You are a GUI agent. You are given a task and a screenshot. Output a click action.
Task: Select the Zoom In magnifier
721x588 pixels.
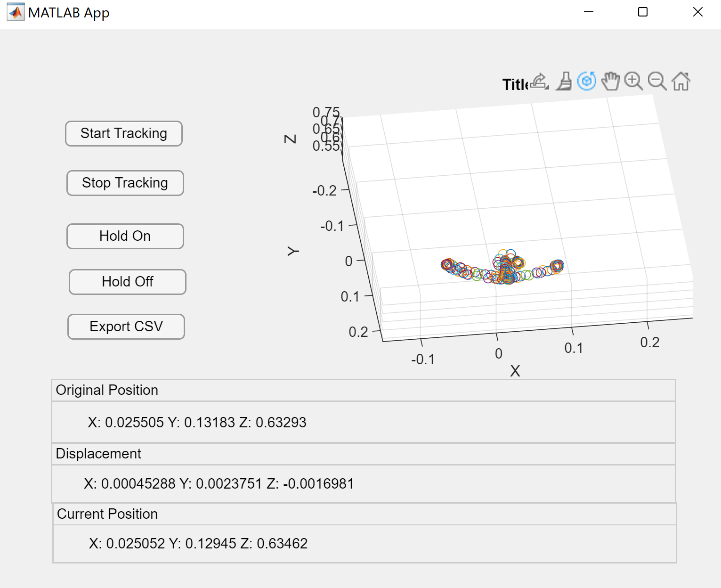[x=634, y=82]
